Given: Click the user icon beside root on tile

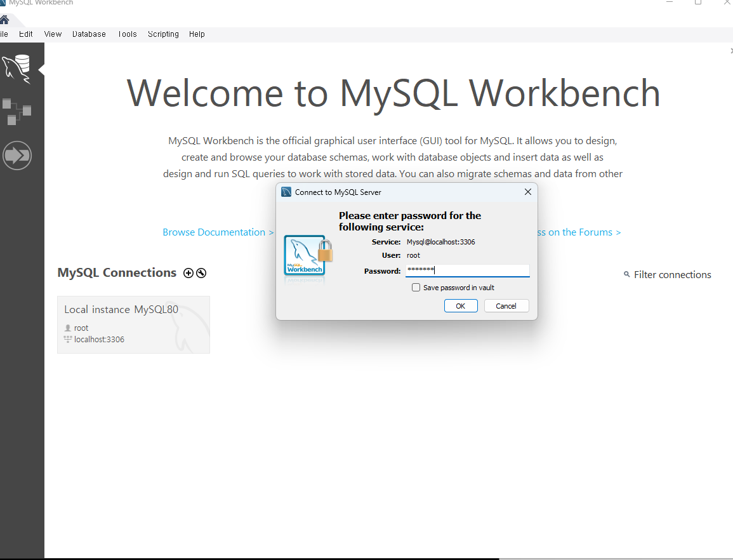Looking at the screenshot, I should (68, 328).
